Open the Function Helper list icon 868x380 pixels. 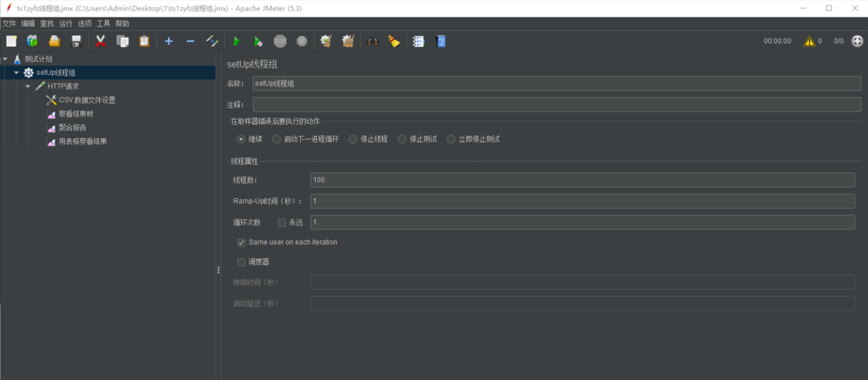point(418,42)
